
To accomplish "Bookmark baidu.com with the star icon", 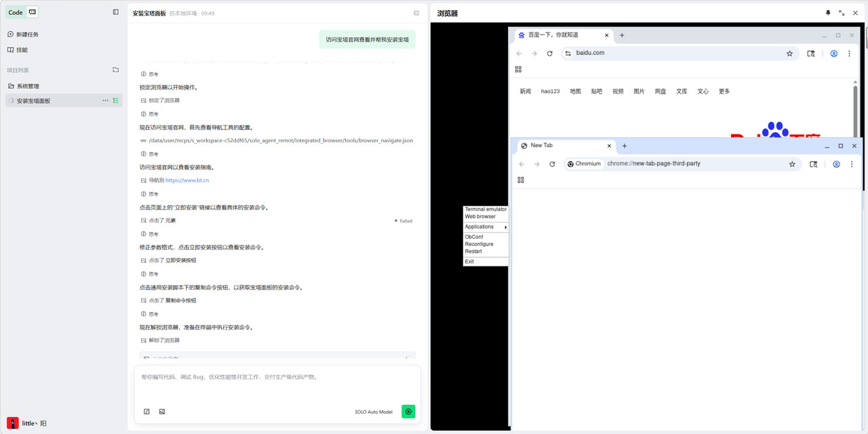I will [x=789, y=54].
